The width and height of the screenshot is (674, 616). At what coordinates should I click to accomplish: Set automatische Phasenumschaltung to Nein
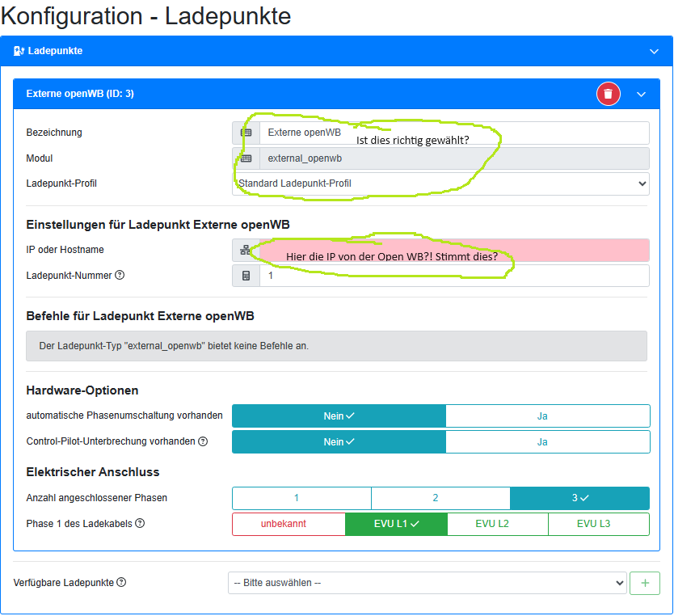[339, 416]
